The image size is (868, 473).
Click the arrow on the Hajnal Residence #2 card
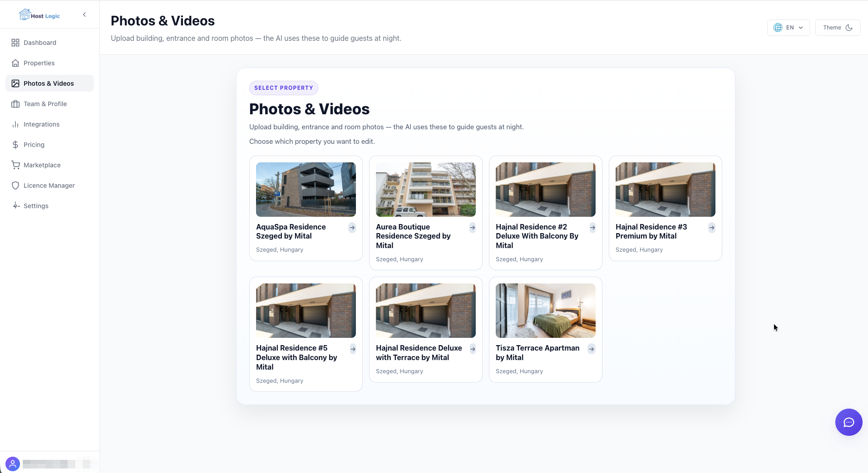592,228
